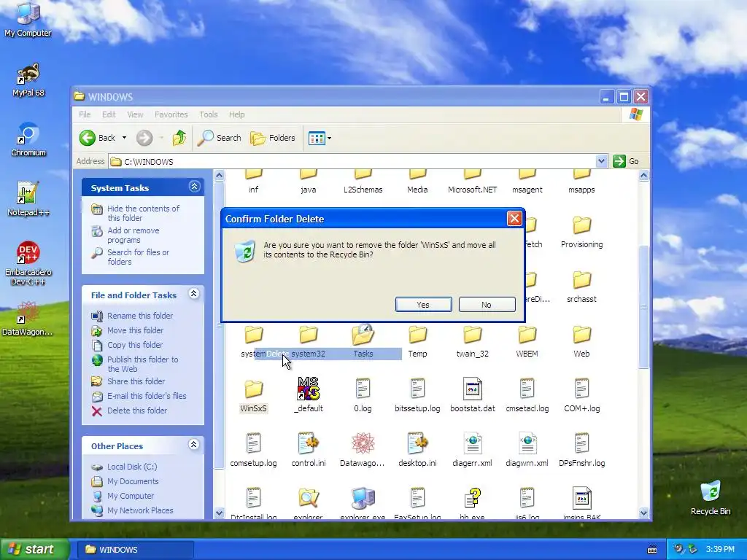
Task: Collapse the System Tasks panel
Action: click(x=194, y=187)
